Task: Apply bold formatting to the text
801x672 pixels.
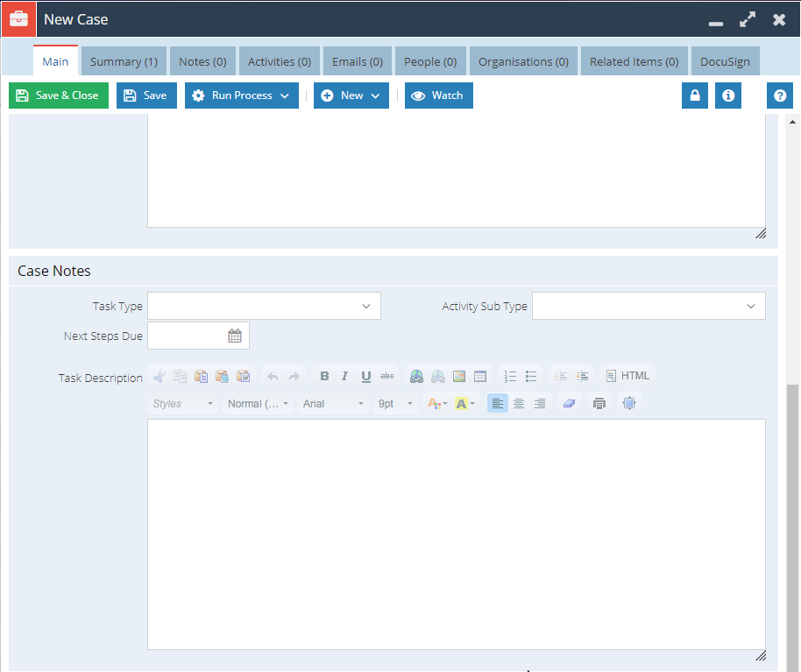Action: [x=324, y=377]
